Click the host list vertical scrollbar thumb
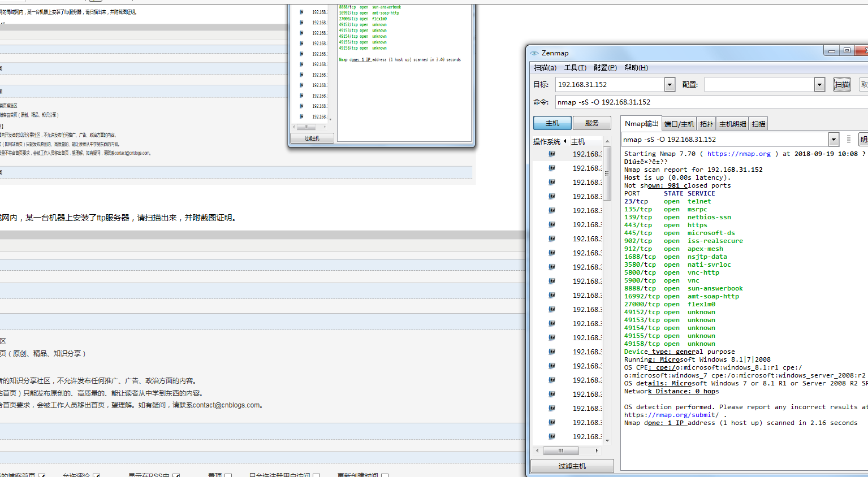 point(607,174)
